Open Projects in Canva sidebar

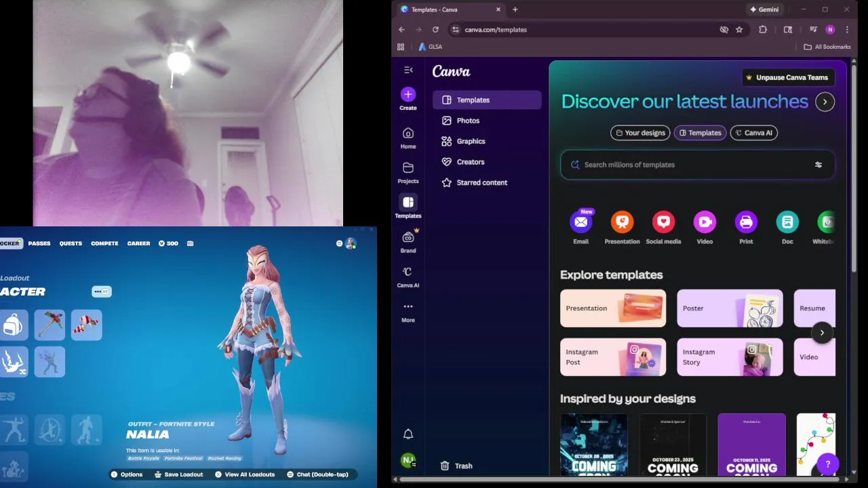tap(408, 172)
